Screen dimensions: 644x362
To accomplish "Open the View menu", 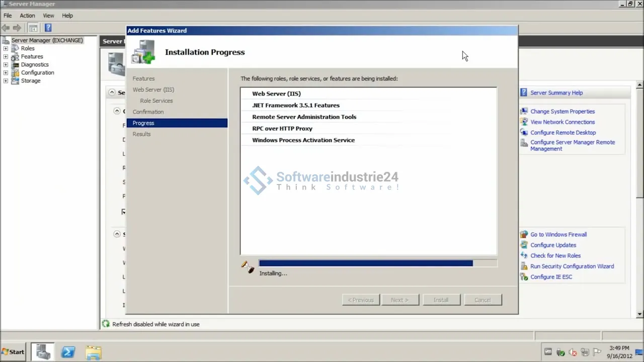I will [48, 16].
